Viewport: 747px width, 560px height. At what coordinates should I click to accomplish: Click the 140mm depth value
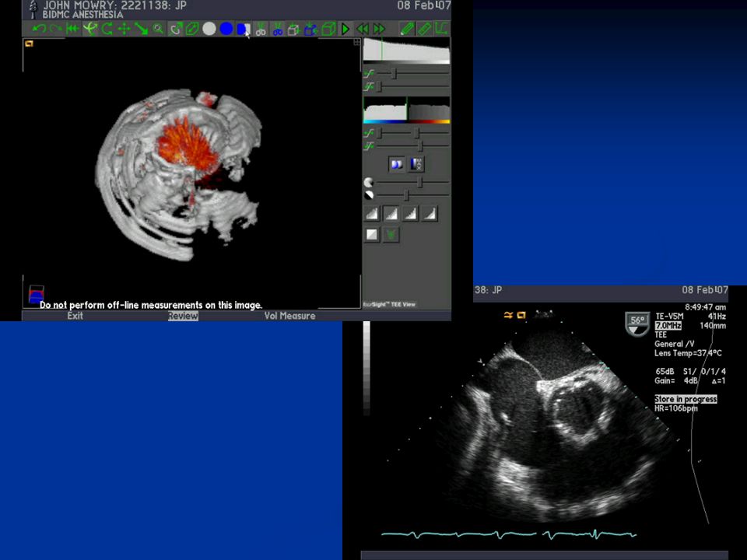pos(713,326)
